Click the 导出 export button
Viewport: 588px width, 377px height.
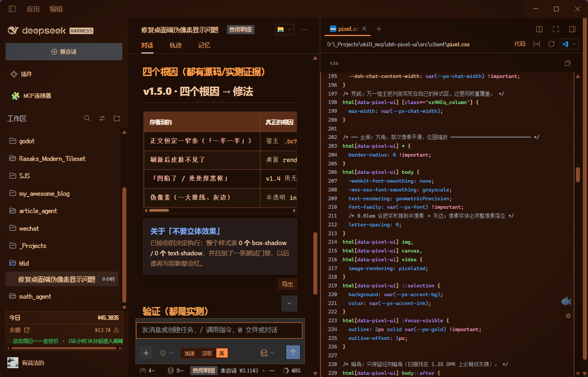click(x=287, y=284)
